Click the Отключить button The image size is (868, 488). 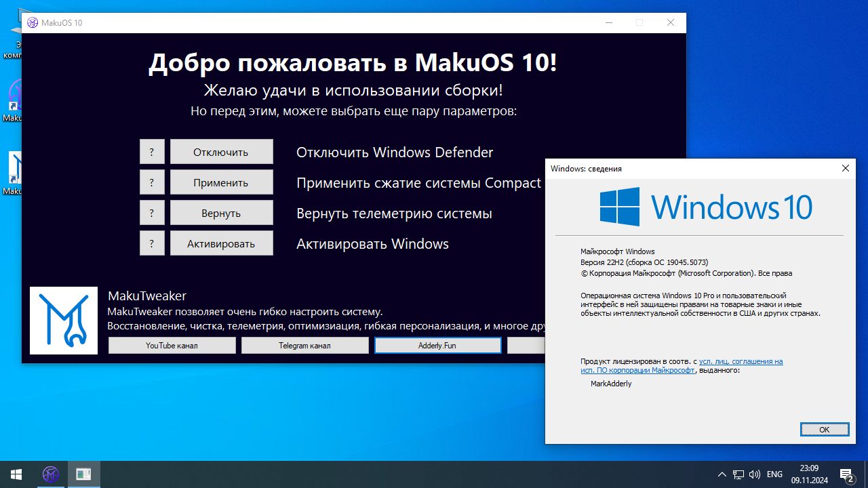tap(221, 152)
